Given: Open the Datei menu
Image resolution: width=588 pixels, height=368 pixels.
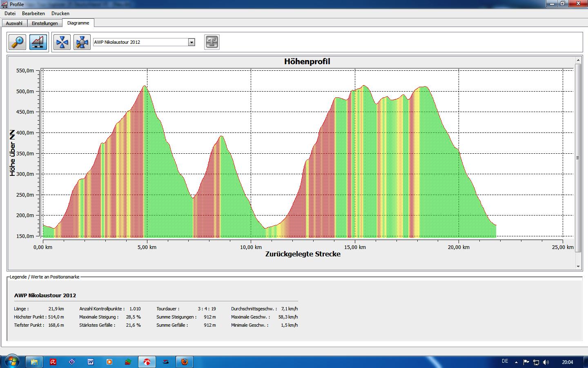Looking at the screenshot, I should 10,13.
